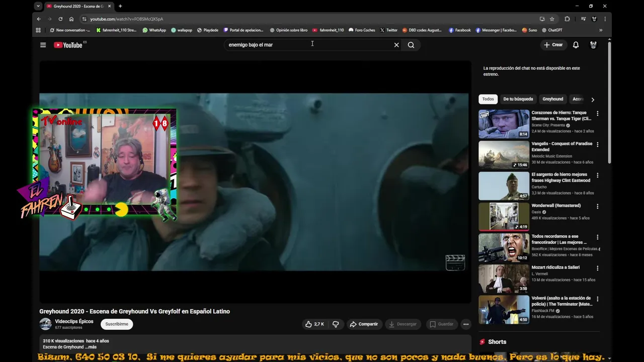Open the notifications bell
The width and height of the screenshot is (644, 362).
point(576,45)
